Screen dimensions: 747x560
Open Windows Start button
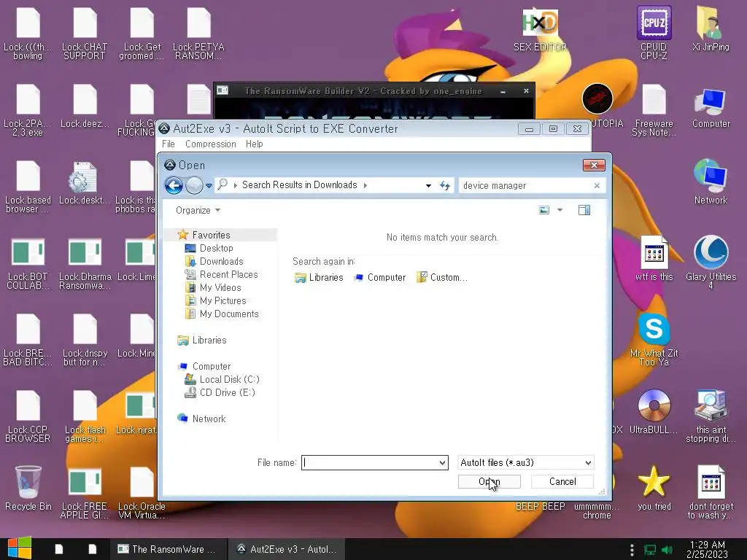19,548
